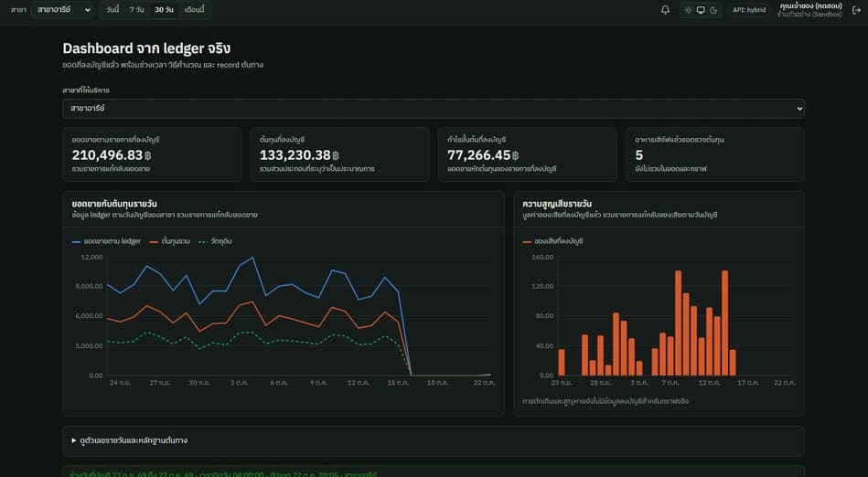This screenshot has height=477, width=868.
Task: Click 12,000 y-axis label on sales chart
Action: pyautogui.click(x=91, y=258)
